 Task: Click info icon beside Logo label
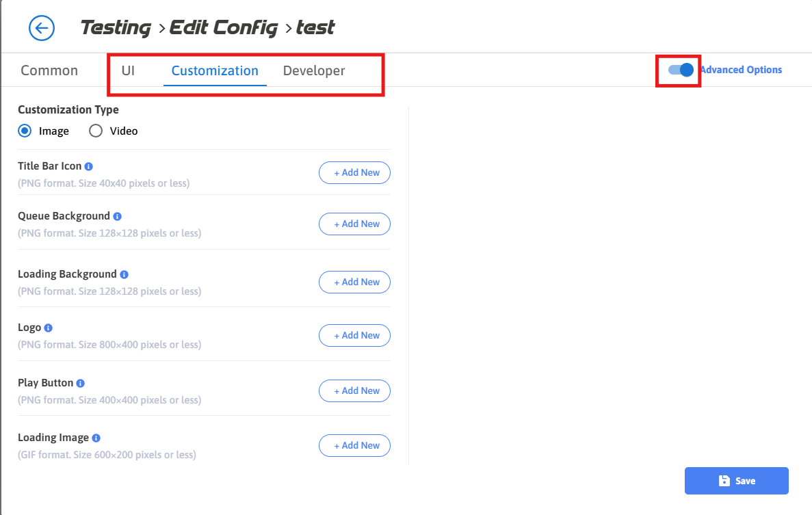coord(49,328)
